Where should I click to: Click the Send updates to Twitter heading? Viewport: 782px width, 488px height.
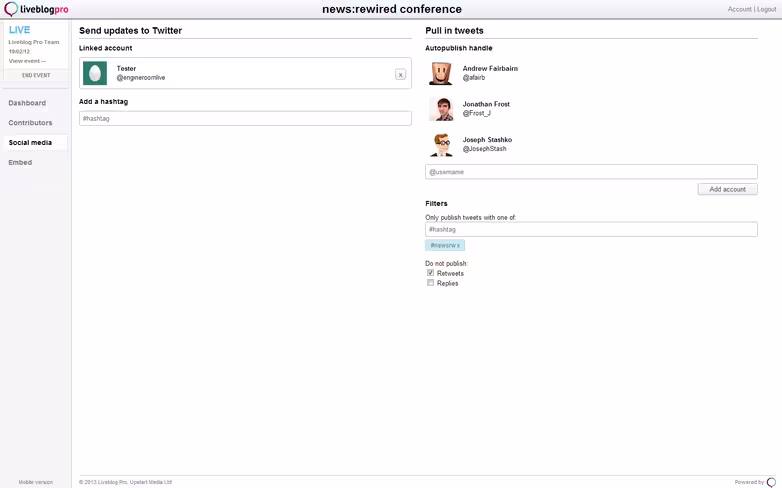coord(130,30)
